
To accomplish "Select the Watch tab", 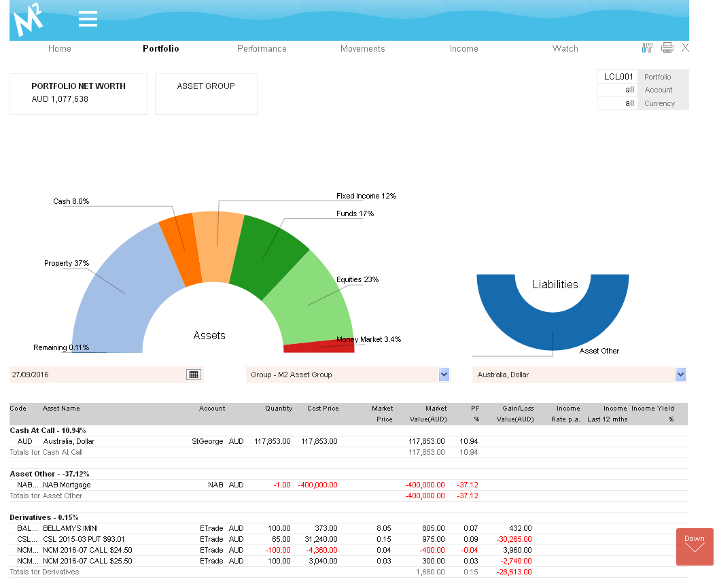I will pyautogui.click(x=565, y=49).
